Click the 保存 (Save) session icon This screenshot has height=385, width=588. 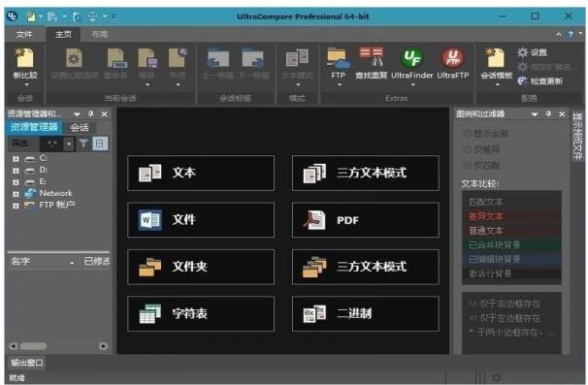[x=147, y=58]
